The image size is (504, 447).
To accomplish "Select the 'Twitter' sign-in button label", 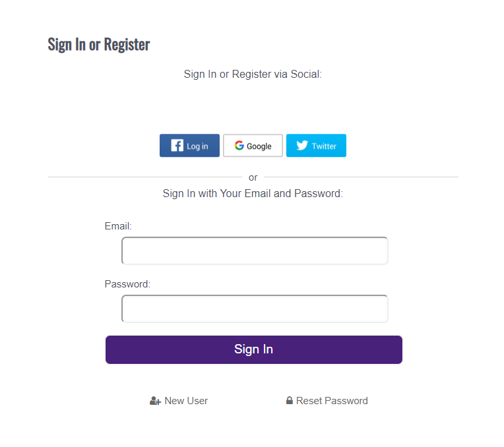I will coord(324,146).
